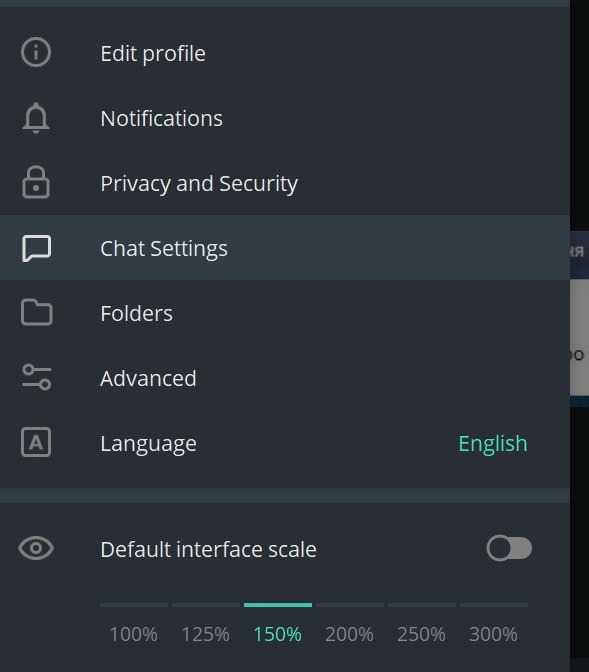Click the Language letter A icon
Screen dimensions: 589x672
[36, 442]
